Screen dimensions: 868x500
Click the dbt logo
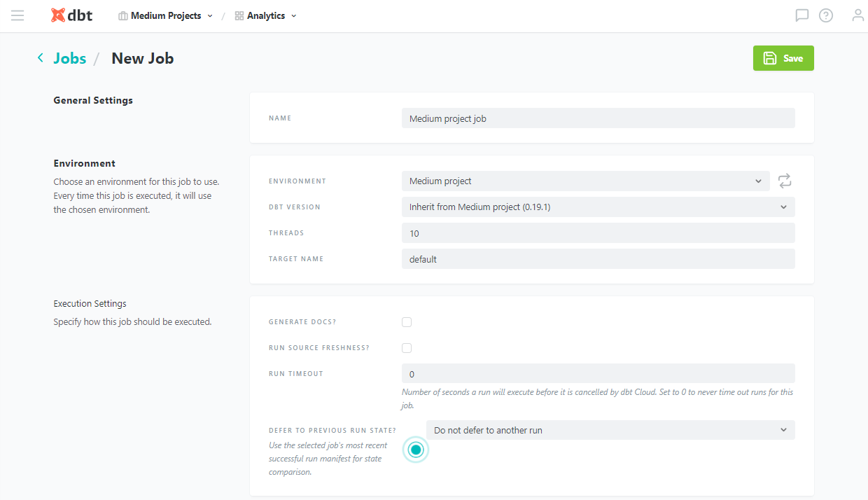tap(72, 15)
